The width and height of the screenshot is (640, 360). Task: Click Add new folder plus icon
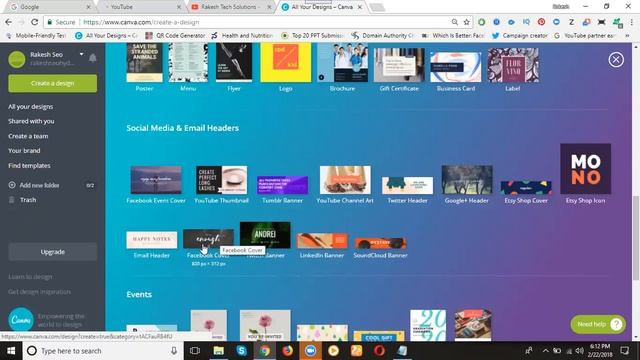pyautogui.click(x=12, y=185)
